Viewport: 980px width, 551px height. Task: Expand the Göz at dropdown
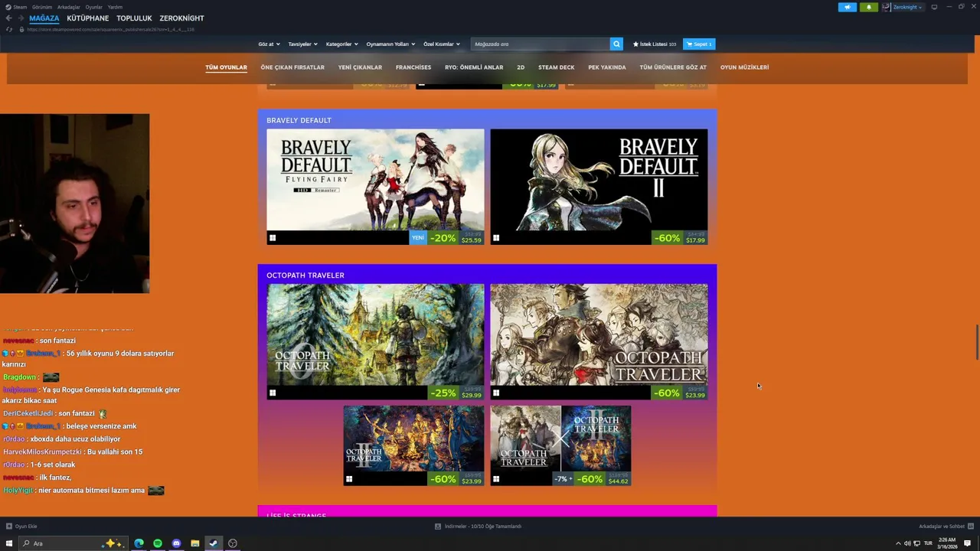pyautogui.click(x=269, y=44)
